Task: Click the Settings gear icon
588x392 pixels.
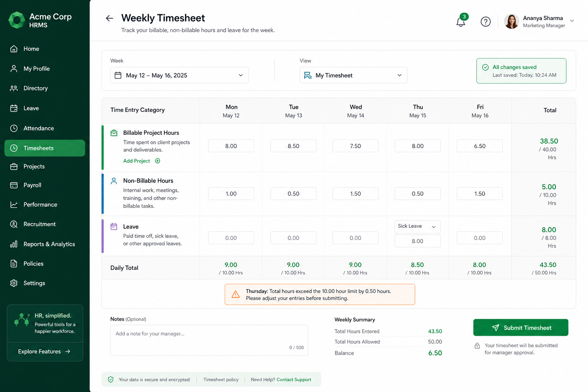Action: tap(14, 283)
